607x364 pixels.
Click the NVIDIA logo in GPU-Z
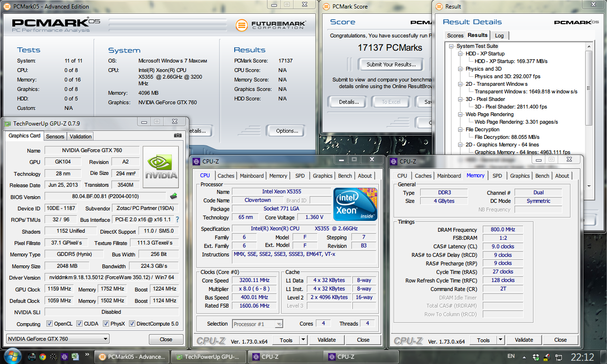161,167
